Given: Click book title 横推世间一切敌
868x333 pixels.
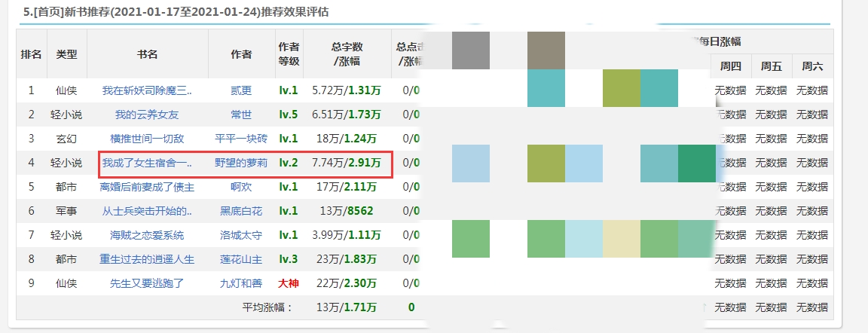Looking at the screenshot, I should 147,139.
